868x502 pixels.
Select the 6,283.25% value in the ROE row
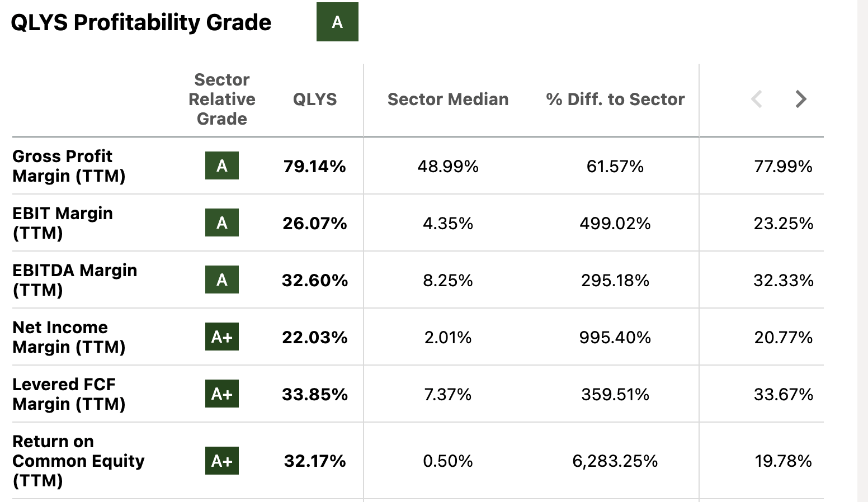tap(614, 461)
